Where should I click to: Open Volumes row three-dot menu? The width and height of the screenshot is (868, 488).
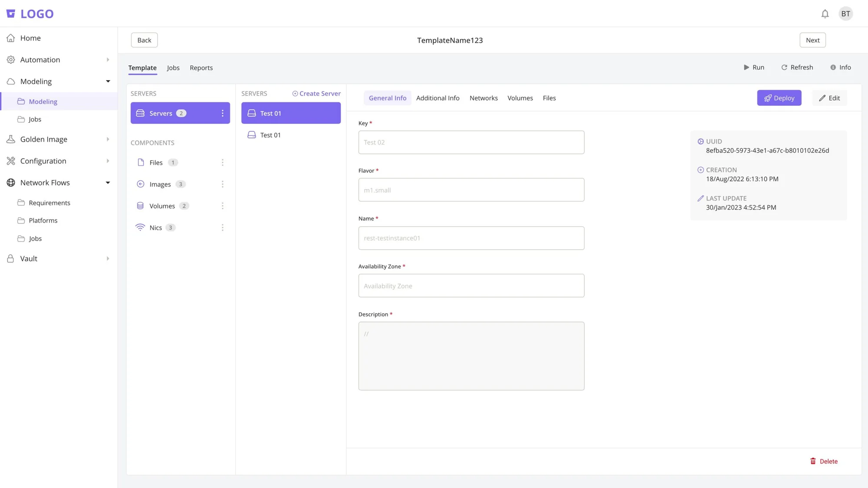pos(223,206)
